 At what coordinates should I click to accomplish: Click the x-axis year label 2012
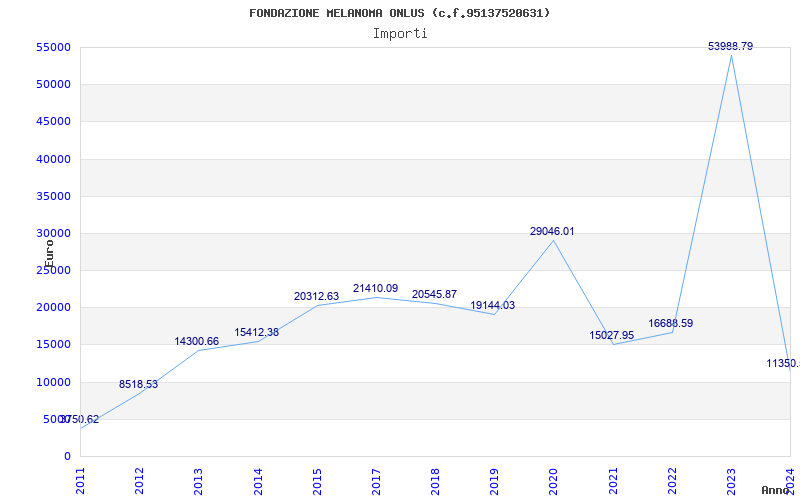coord(140,481)
